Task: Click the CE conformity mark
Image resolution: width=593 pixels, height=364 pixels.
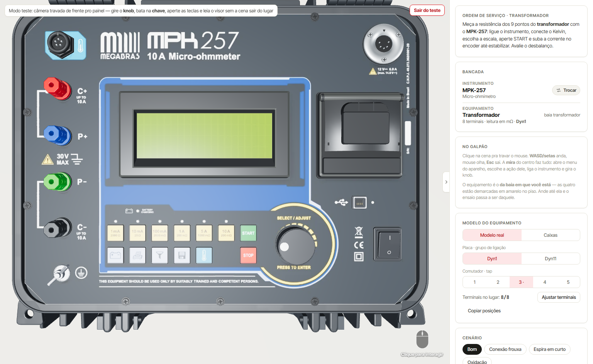Action: pyautogui.click(x=359, y=245)
